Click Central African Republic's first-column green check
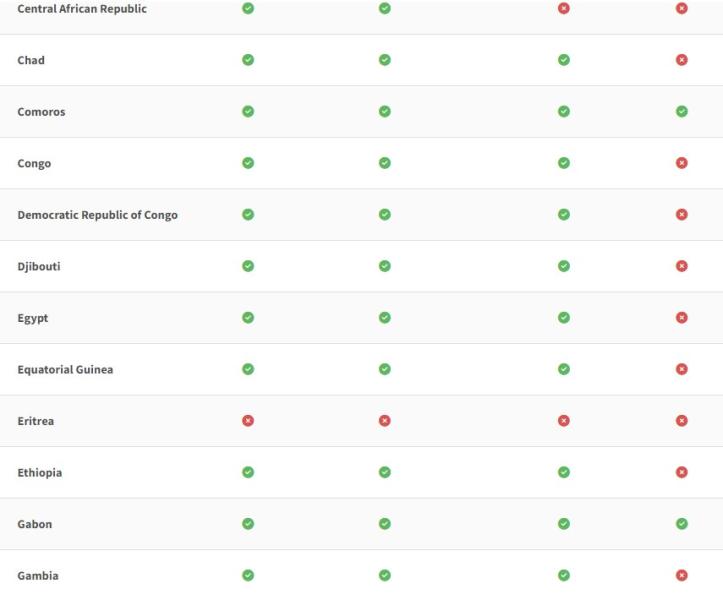 point(248,8)
